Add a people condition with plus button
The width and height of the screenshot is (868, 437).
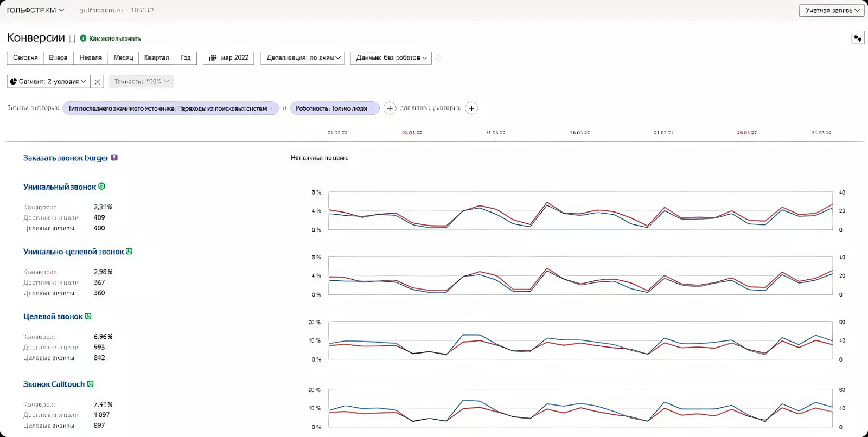click(x=471, y=108)
